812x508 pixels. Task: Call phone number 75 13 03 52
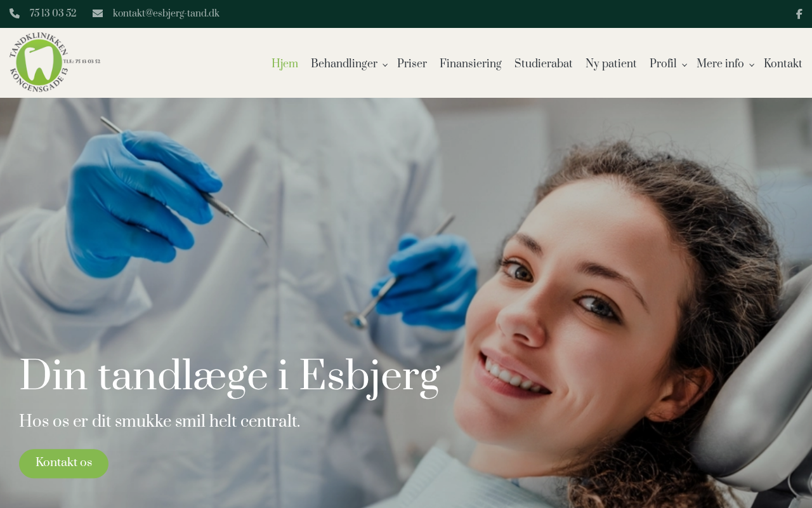(x=53, y=14)
